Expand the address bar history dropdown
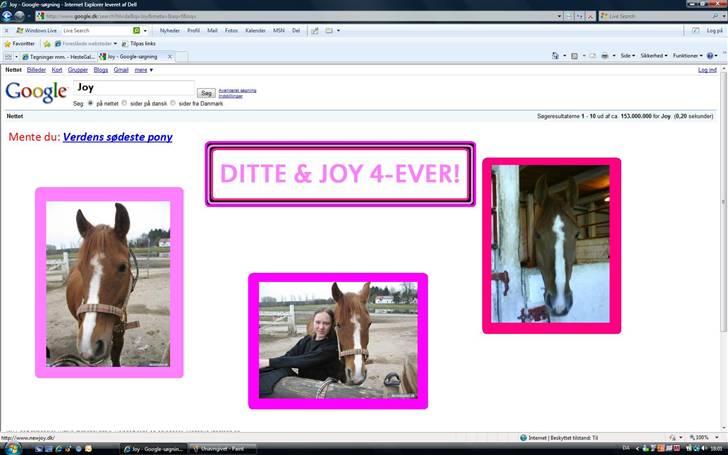The width and height of the screenshot is (728, 455). pos(559,16)
